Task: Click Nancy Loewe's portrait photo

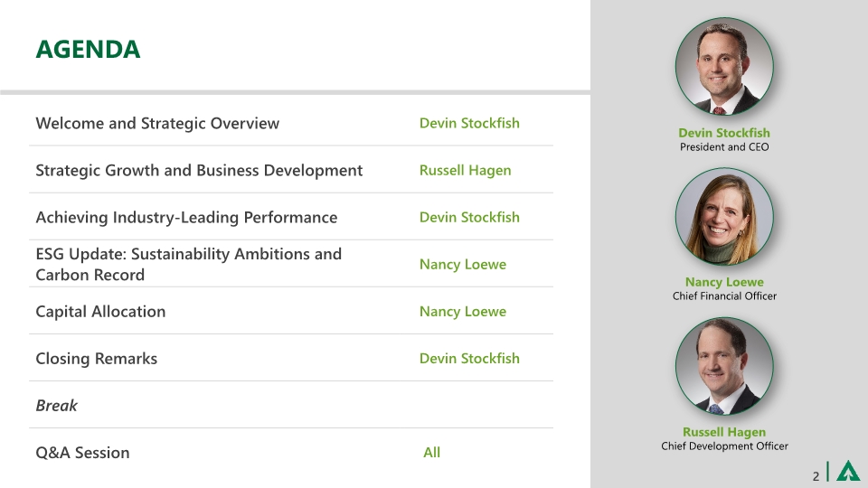Action: (x=724, y=217)
